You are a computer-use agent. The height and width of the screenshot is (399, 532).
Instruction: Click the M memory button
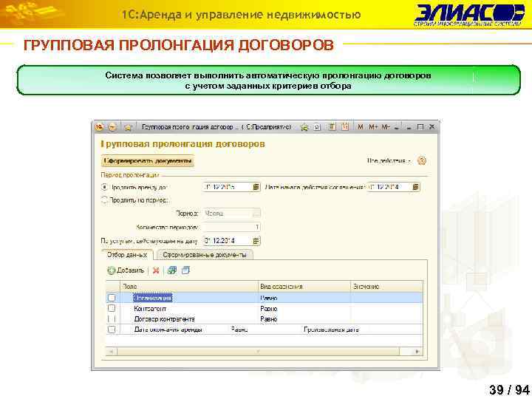361,127
